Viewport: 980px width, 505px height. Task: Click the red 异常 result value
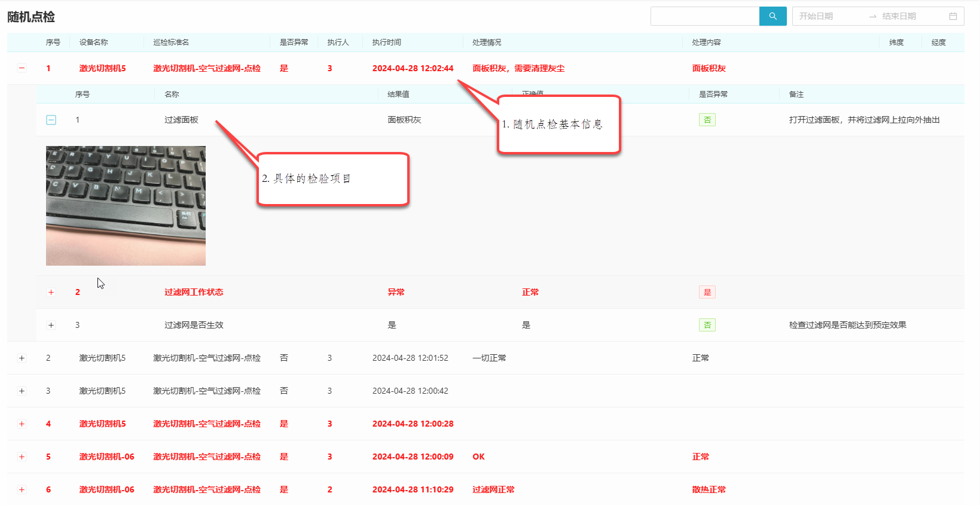(x=396, y=292)
